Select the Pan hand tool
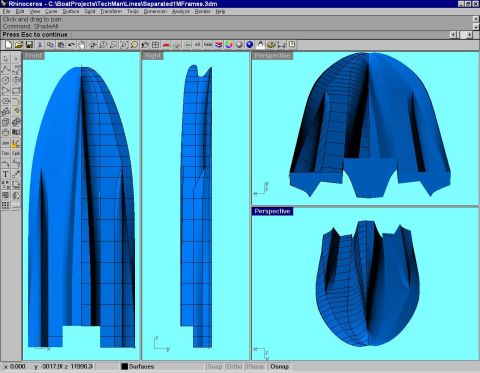Viewport: 480px width, 373px height. pos(82,45)
